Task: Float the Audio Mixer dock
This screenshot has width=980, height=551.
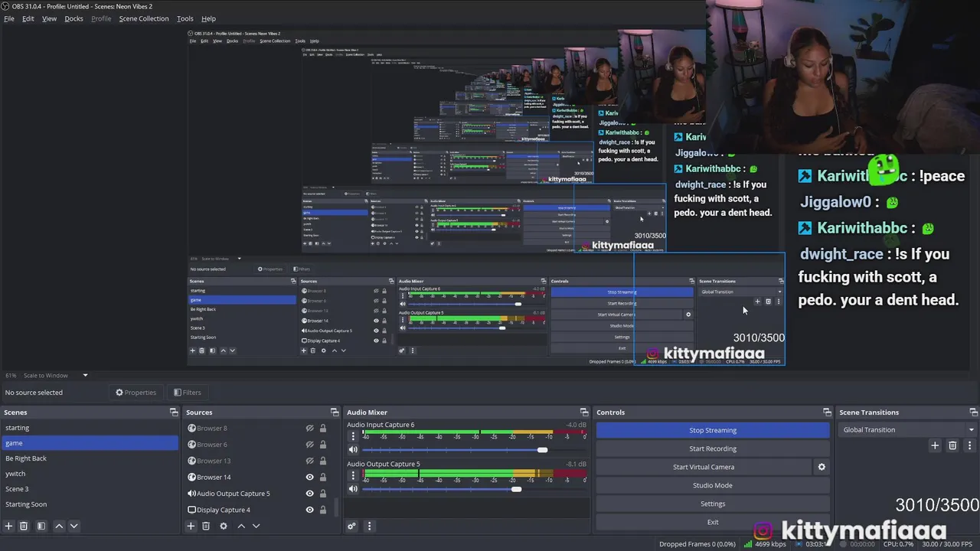Action: click(x=584, y=412)
